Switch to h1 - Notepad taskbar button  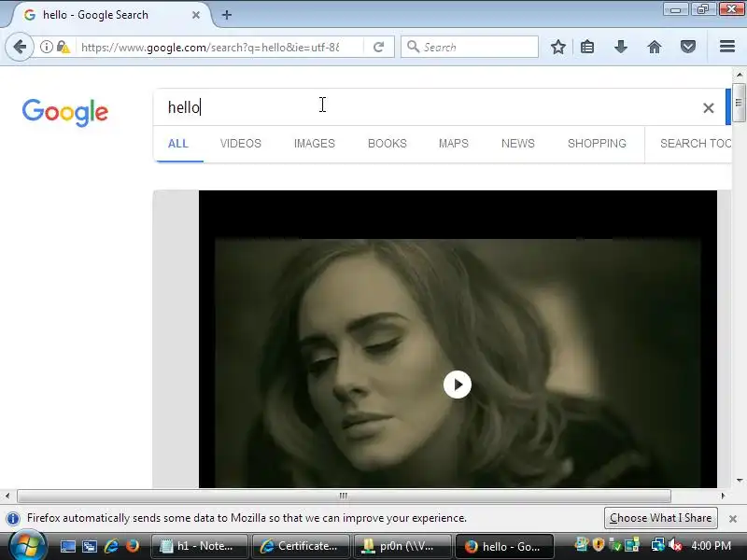click(199, 546)
